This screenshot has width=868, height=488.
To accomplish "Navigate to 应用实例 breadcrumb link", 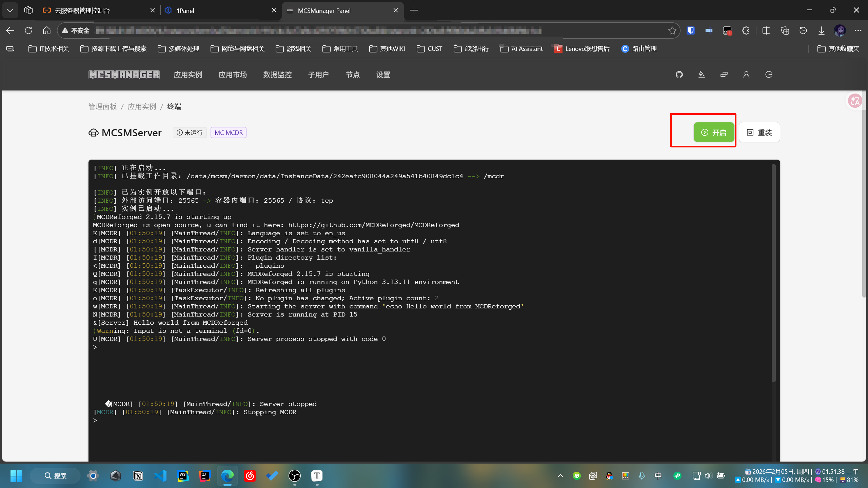I will click(142, 106).
